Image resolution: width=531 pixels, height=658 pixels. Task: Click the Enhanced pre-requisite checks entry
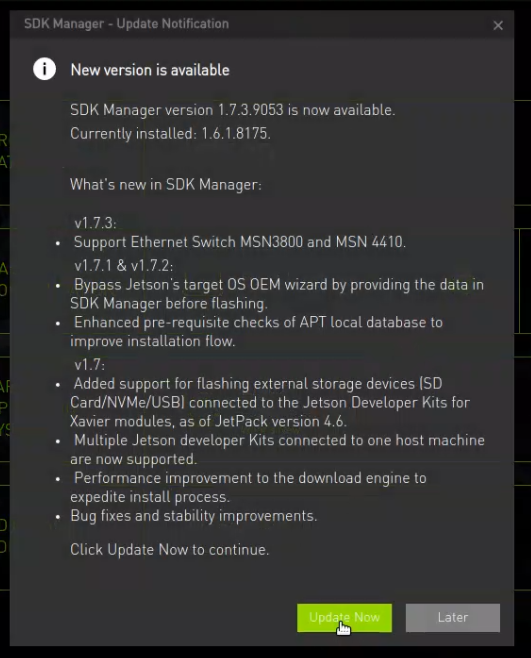coord(256,332)
